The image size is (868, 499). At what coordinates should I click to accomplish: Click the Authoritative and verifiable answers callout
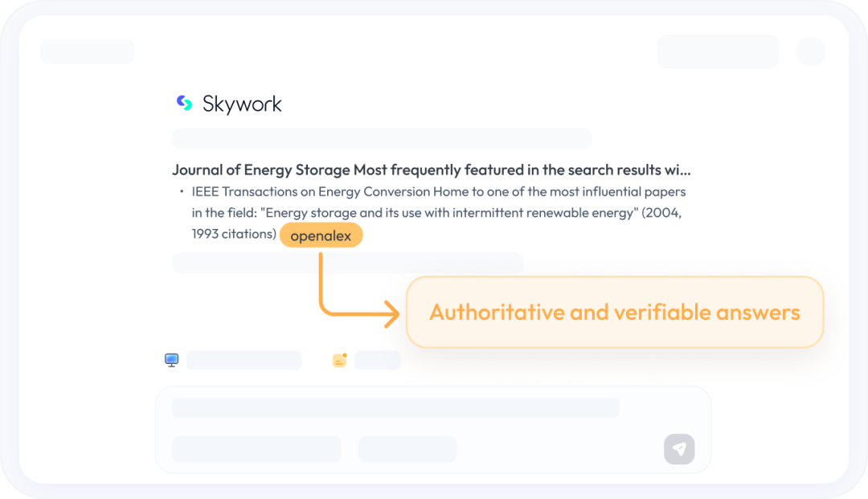pyautogui.click(x=615, y=312)
